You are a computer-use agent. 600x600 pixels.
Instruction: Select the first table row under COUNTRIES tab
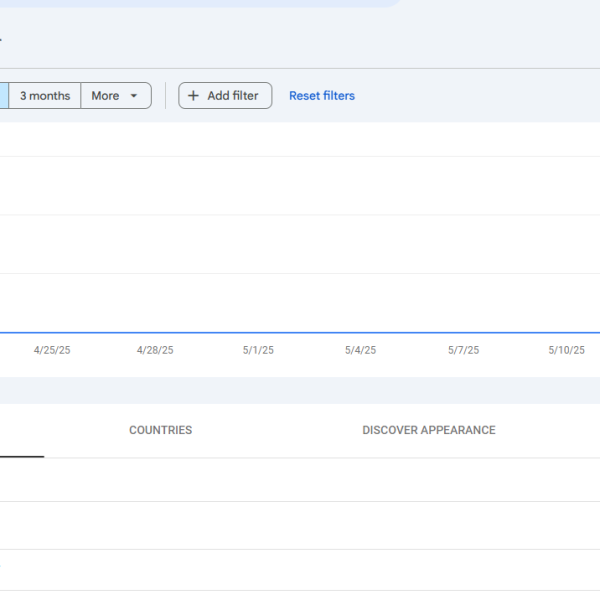click(x=300, y=480)
